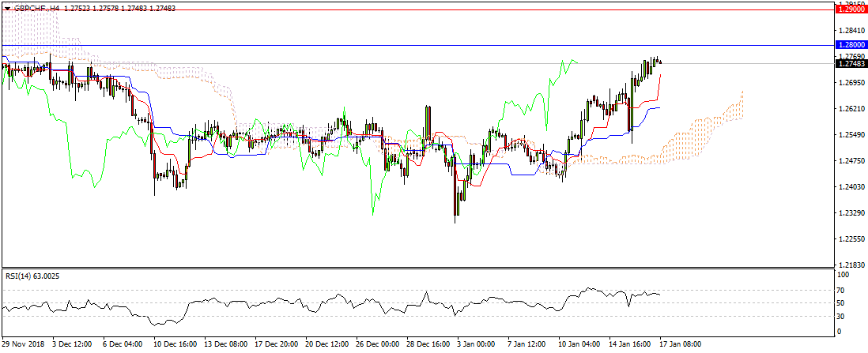
Task: Click the dropdown triangle beside GBPCHF title
Action: point(7,7)
